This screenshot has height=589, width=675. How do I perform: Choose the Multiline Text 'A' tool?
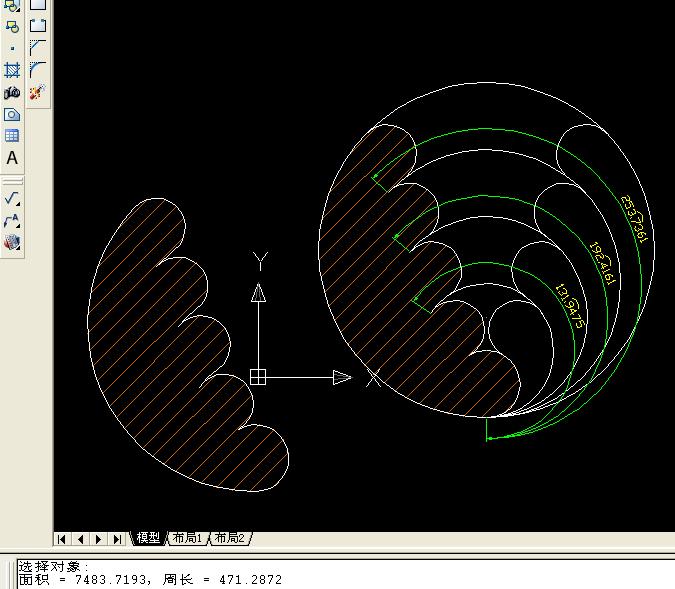pos(12,158)
